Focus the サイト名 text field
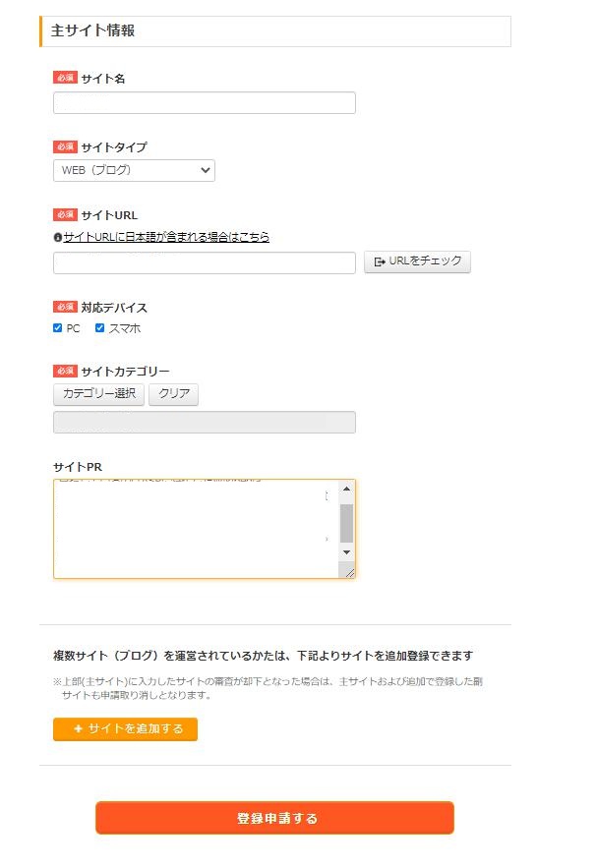 (x=204, y=103)
